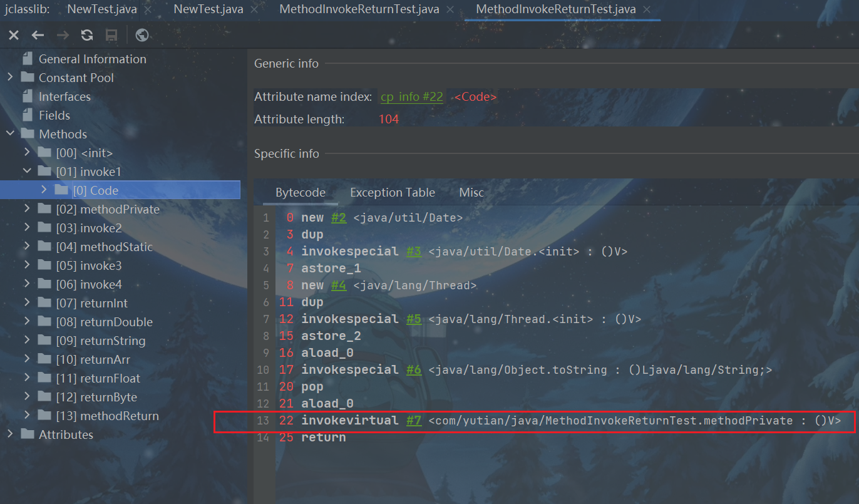Click the globe web browser icon
The width and height of the screenshot is (859, 504).
coord(142,35)
